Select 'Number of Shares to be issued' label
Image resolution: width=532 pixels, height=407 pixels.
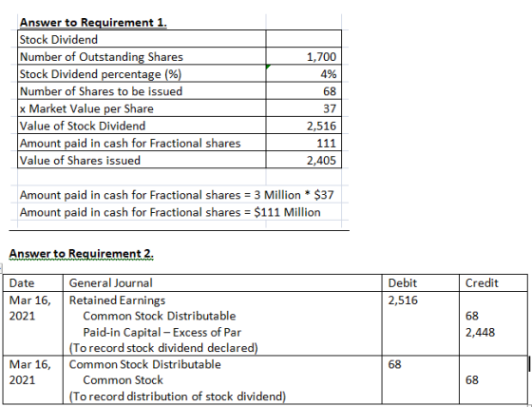click(101, 91)
